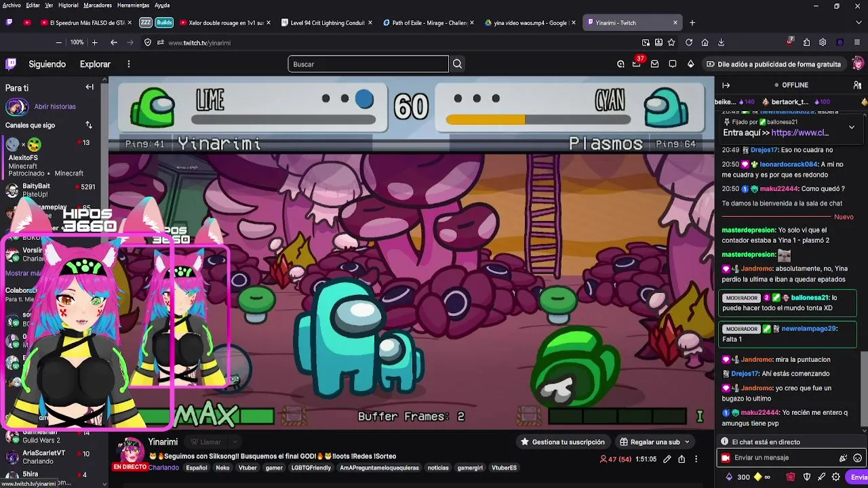This screenshot has width=868, height=488.
Task: Click the pencil edit icon below stream
Action: (x=667, y=459)
